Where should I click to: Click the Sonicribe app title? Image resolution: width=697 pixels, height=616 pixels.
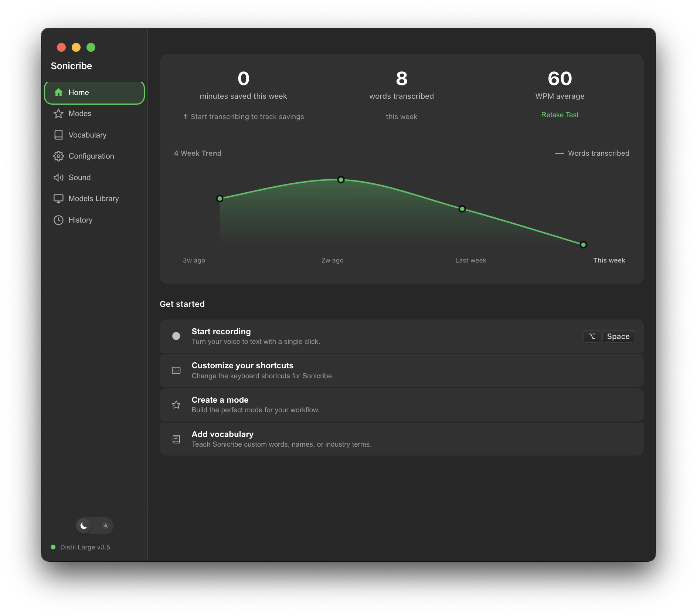[71, 66]
